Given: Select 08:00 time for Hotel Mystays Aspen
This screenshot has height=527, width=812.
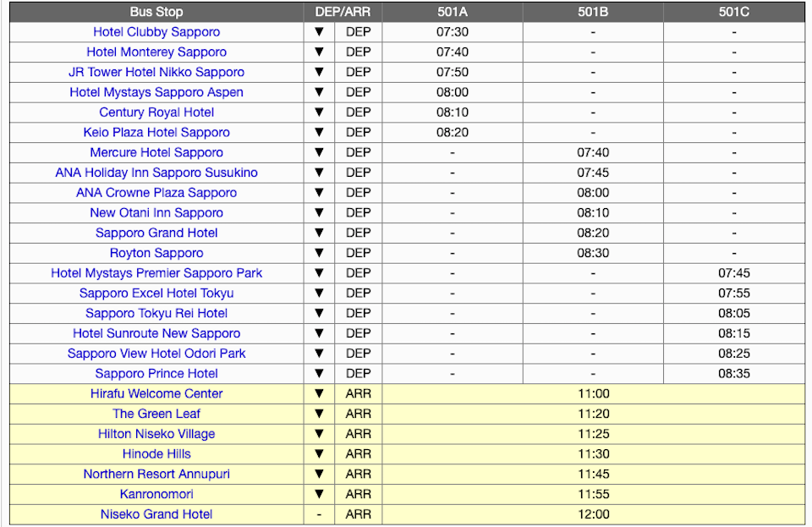Looking at the screenshot, I should 453,92.
